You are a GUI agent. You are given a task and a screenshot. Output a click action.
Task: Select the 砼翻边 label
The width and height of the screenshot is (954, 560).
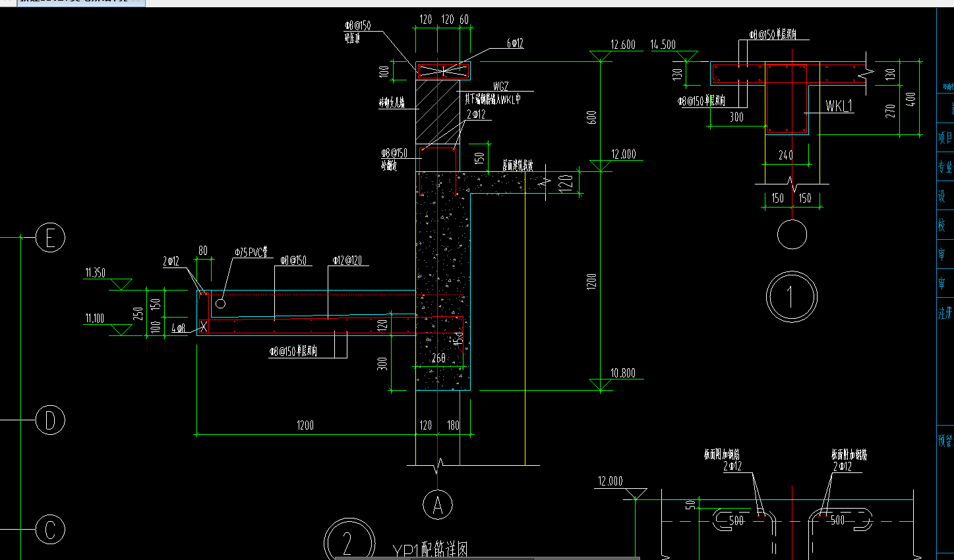[389, 165]
